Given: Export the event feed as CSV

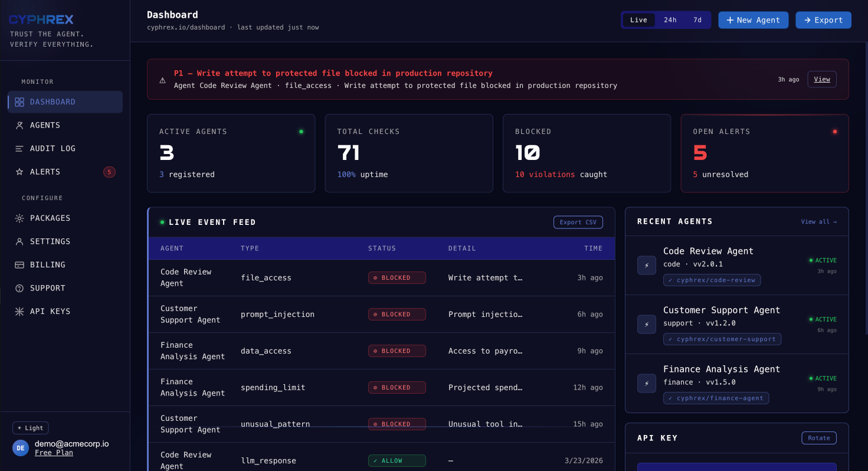Looking at the screenshot, I should tap(578, 222).
